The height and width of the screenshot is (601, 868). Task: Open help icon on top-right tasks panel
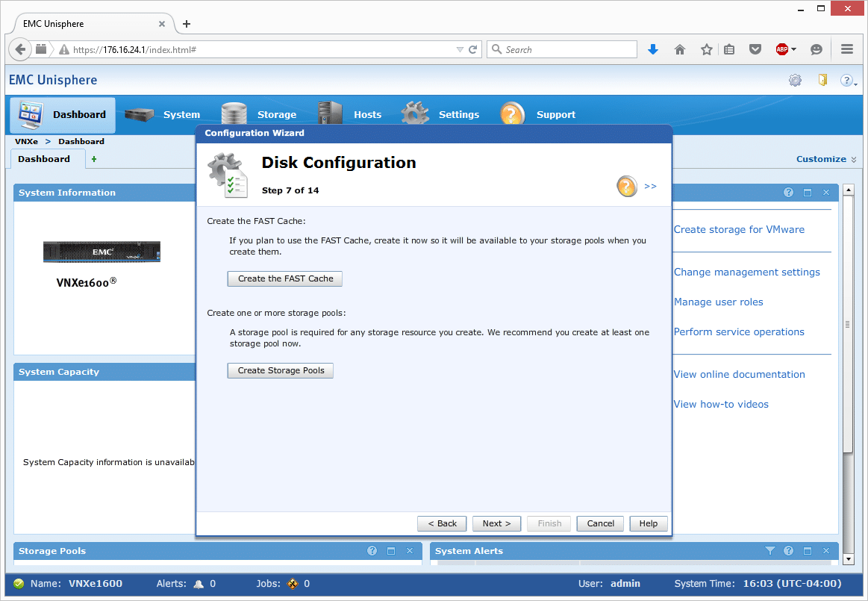point(789,193)
